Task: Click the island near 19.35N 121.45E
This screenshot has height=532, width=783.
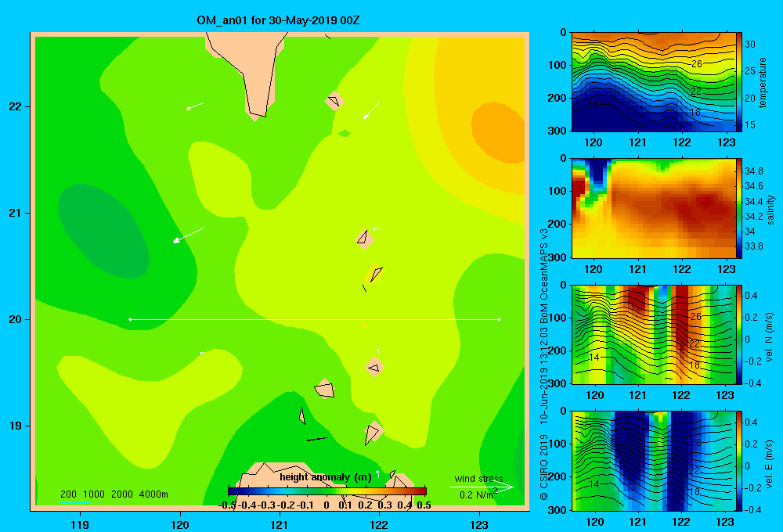Action: tap(324, 389)
